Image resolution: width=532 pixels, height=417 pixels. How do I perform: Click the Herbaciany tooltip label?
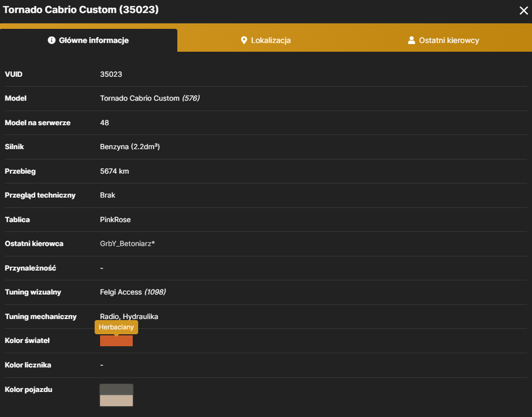coord(116,327)
